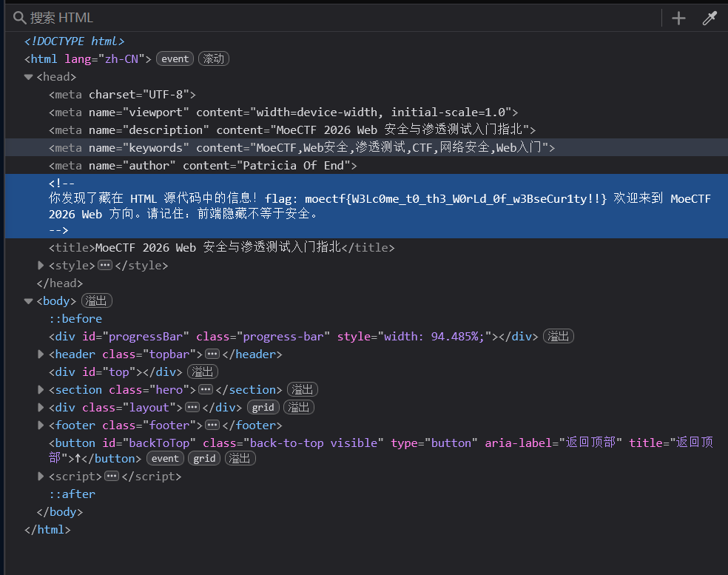This screenshot has height=575, width=728.
Task: Click the 溢出 badge next to body
Action: click(97, 301)
